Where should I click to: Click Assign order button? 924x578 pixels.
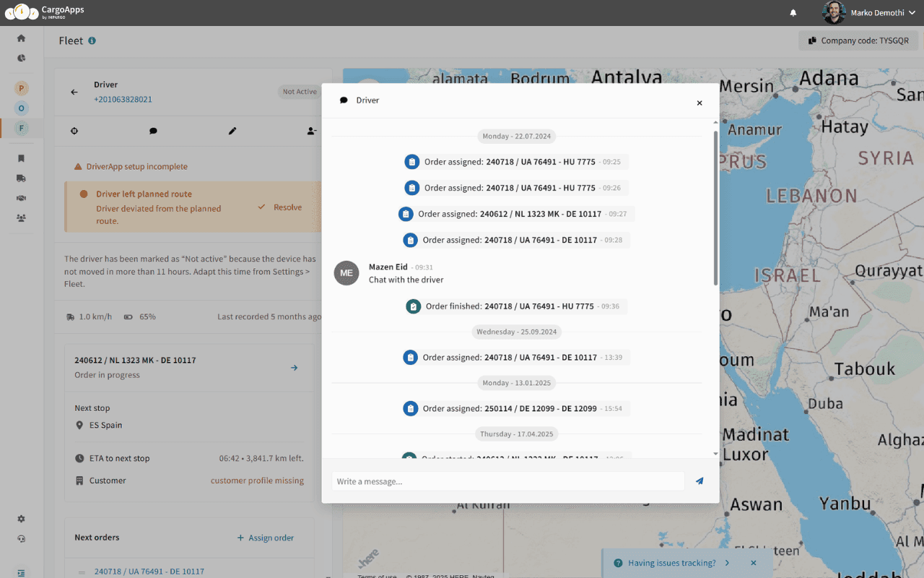[265, 538]
